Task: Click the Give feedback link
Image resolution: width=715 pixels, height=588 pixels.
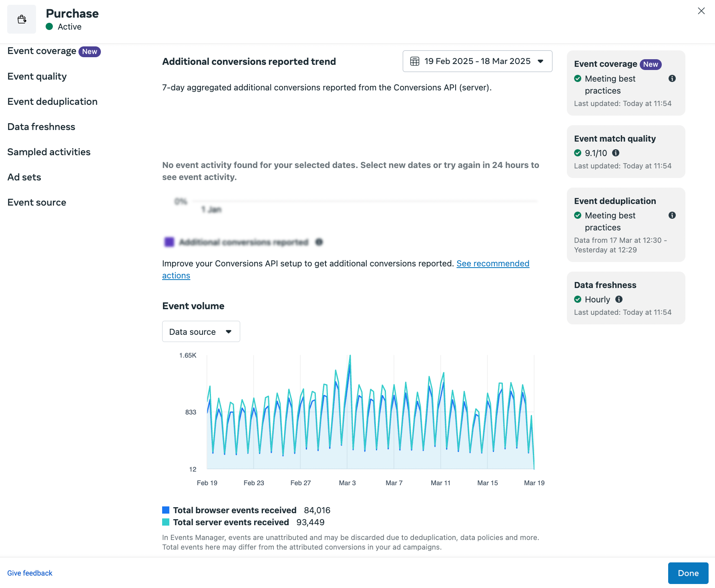Action: (x=30, y=573)
